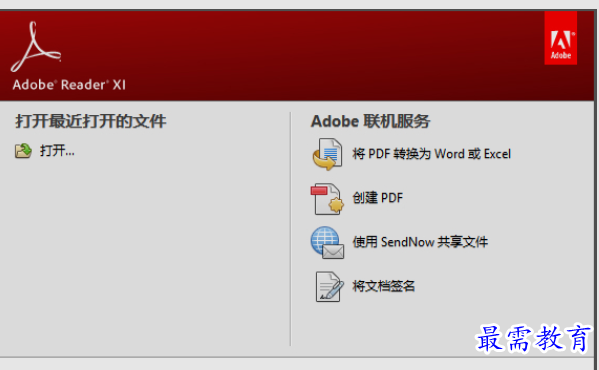This screenshot has width=599, height=370.
Task: Open 使用 SendNow 共享文件
Action: [x=420, y=242]
